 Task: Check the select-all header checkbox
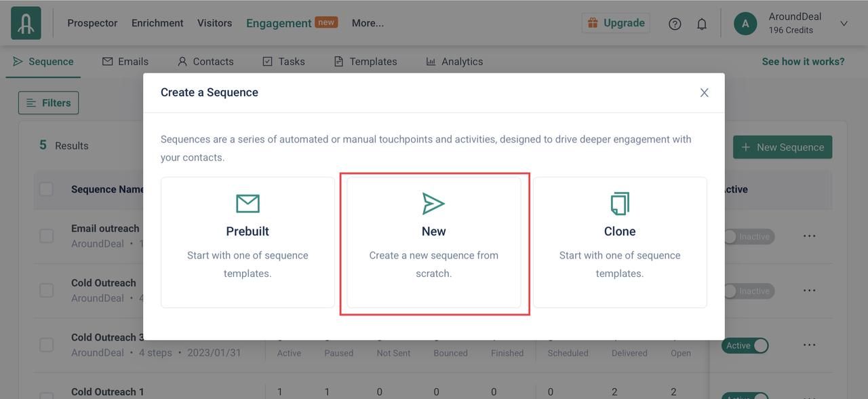click(46, 189)
